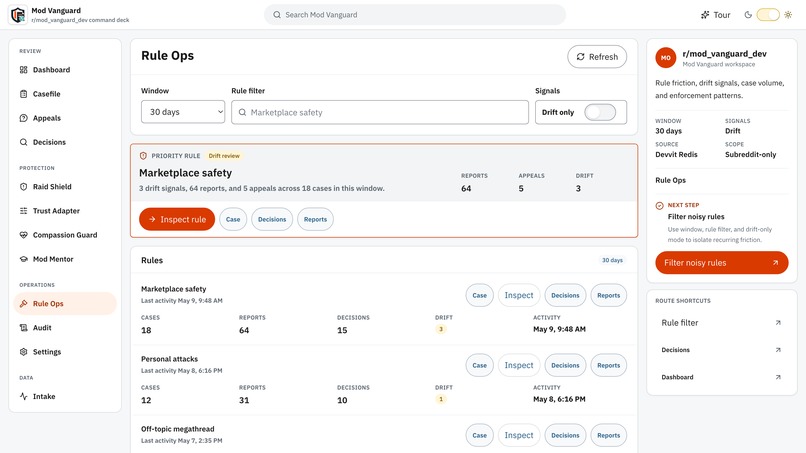Image resolution: width=806 pixels, height=453 pixels.
Task: Click Decisions for Marketplace safety row
Action: [x=565, y=295]
